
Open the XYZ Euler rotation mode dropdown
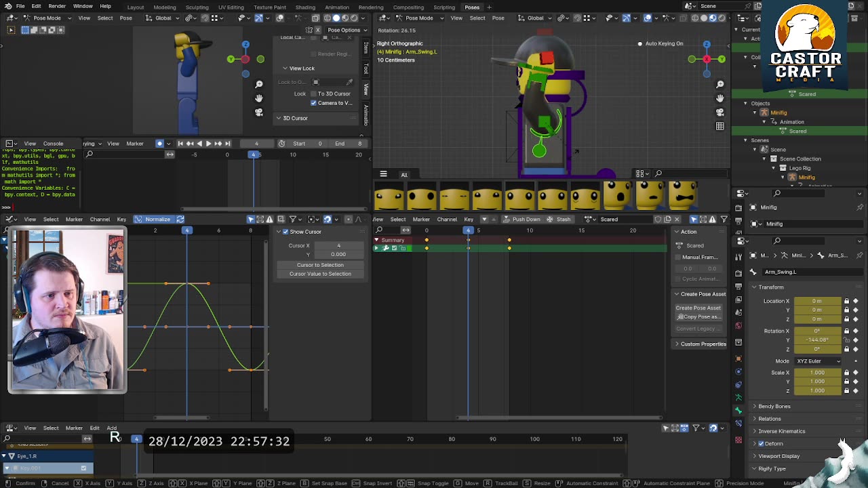click(818, 361)
